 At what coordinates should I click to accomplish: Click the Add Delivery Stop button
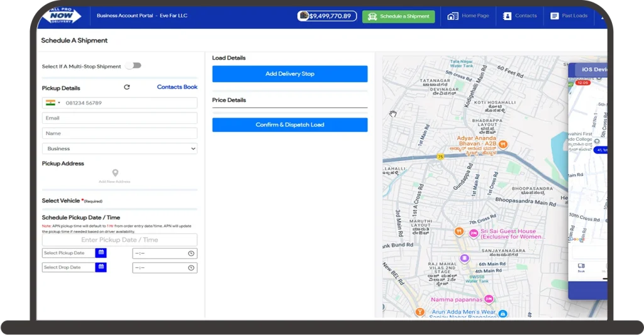tap(289, 74)
